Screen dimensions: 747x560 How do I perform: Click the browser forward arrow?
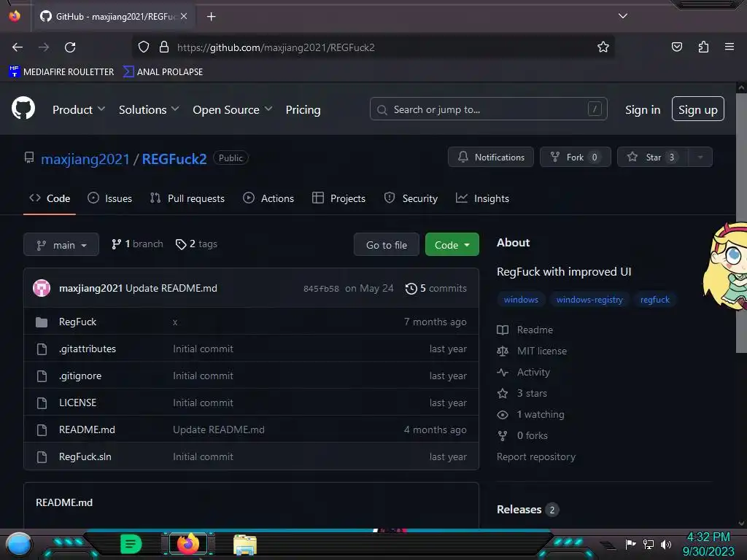(44, 47)
